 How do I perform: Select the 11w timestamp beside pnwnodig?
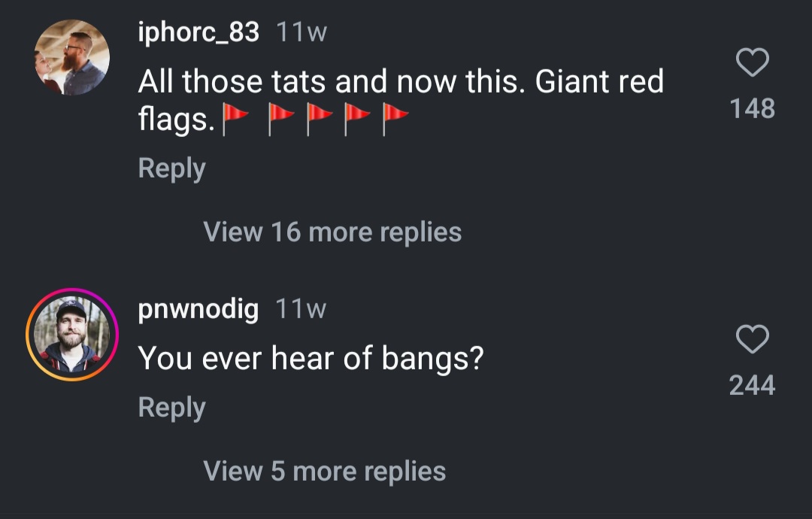[301, 309]
